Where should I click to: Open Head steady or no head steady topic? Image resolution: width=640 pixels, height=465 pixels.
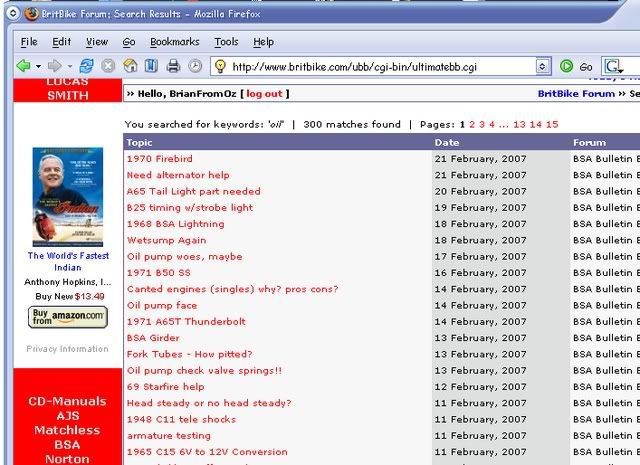click(x=209, y=403)
